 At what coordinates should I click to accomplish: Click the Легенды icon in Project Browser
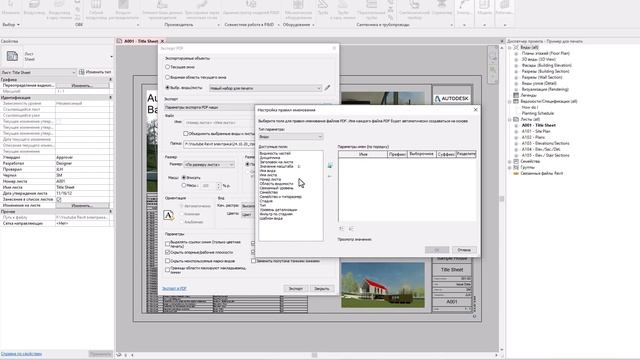click(x=516, y=95)
